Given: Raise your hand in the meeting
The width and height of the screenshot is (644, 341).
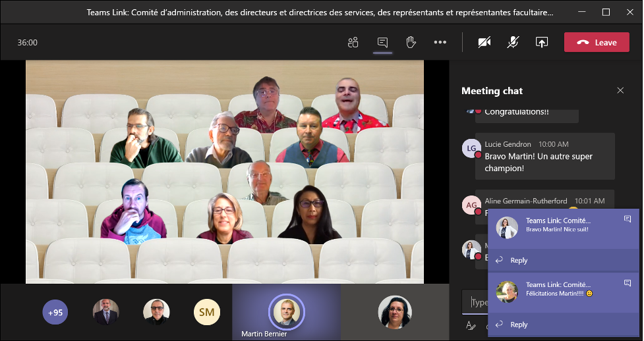Looking at the screenshot, I should (411, 42).
